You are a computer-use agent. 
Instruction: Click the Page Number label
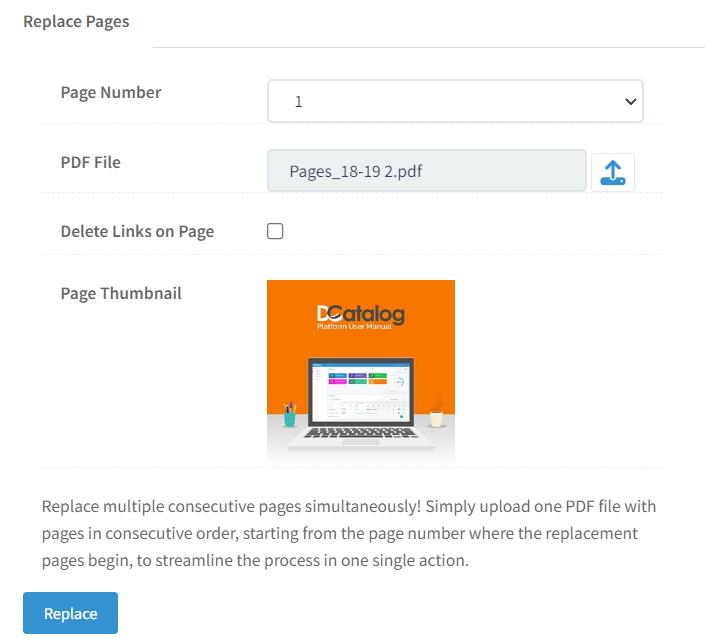111,92
